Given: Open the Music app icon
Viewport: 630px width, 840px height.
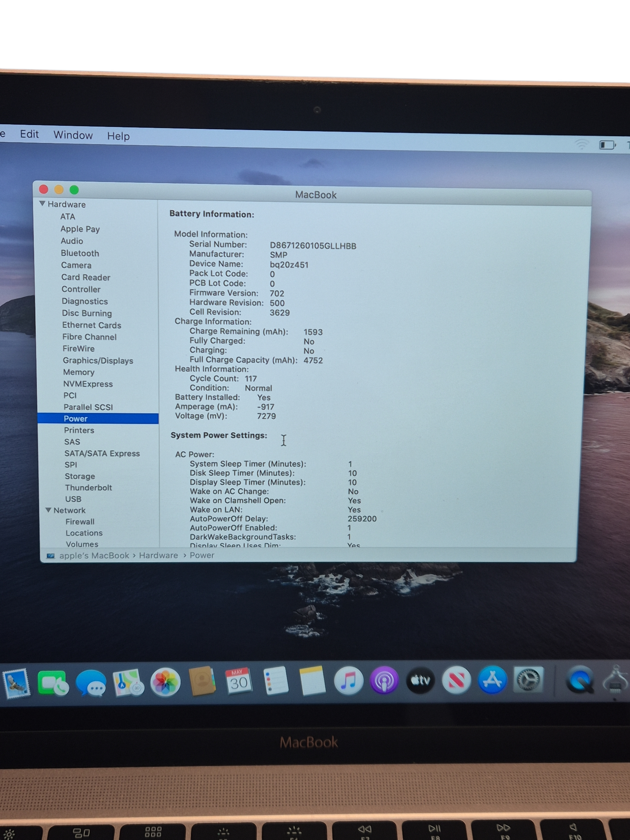Looking at the screenshot, I should 348,681.
